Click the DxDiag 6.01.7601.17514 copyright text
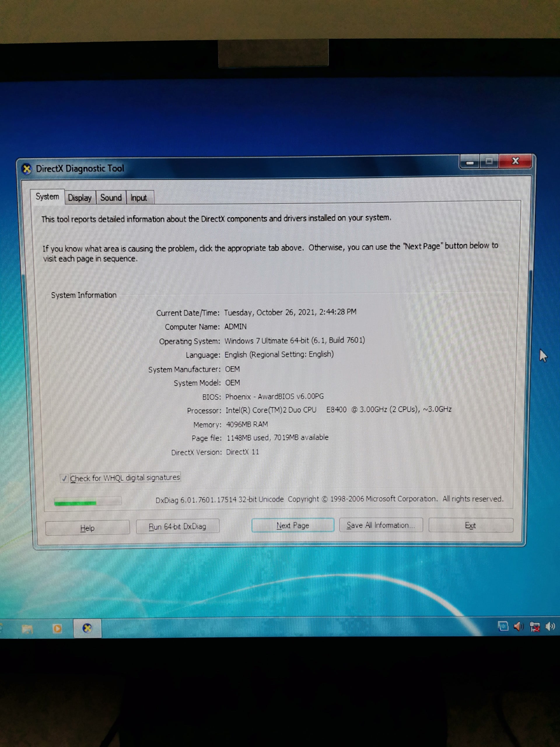 pyautogui.click(x=330, y=499)
